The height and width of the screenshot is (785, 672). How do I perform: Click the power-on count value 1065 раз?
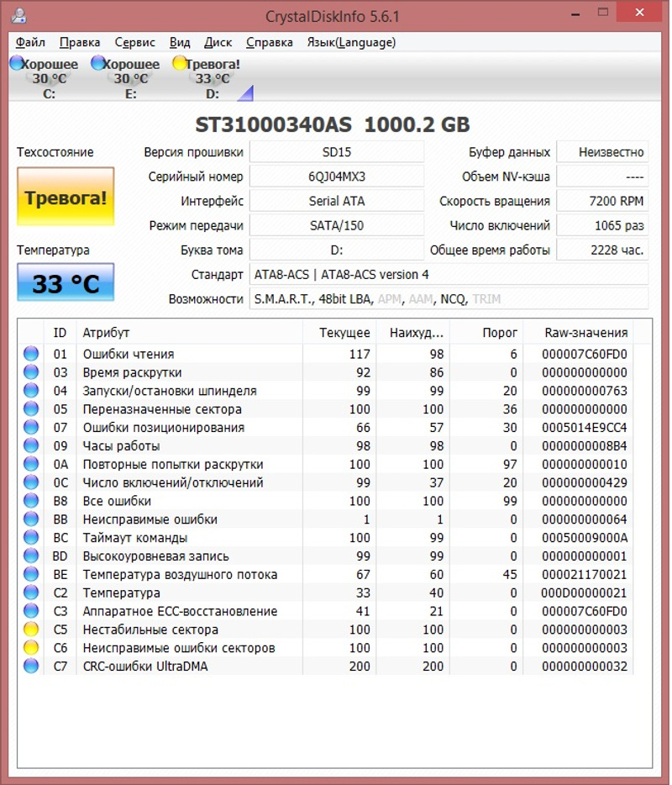(x=602, y=225)
